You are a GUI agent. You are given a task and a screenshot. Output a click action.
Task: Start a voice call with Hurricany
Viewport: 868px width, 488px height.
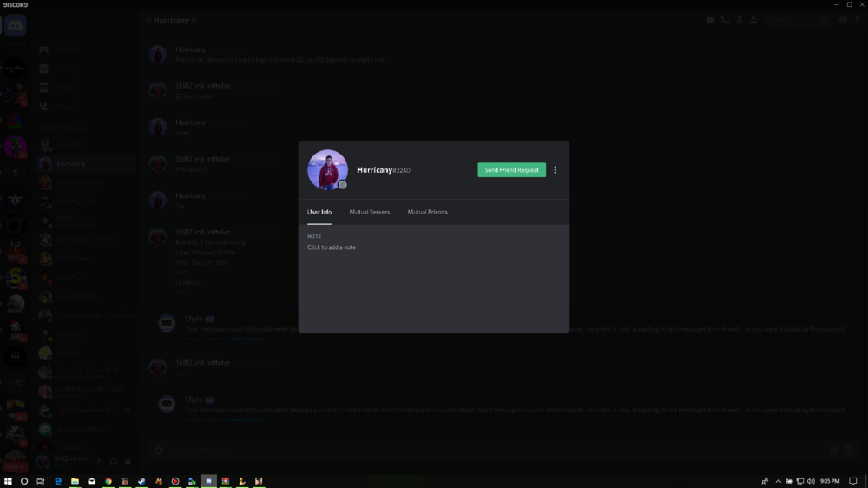pyautogui.click(x=725, y=20)
